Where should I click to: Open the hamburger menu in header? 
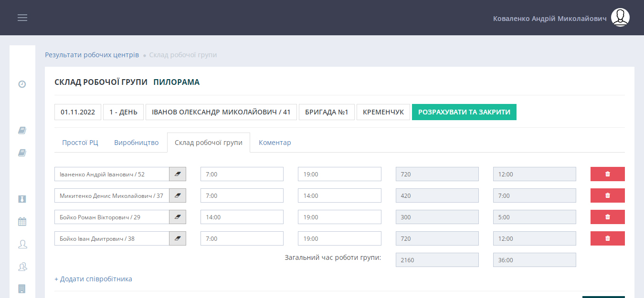coord(22,18)
